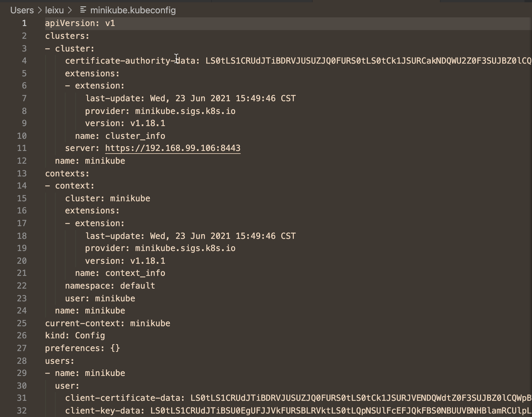Click the file icon beside minikube.kubeconfig breadcrumb

pos(83,10)
